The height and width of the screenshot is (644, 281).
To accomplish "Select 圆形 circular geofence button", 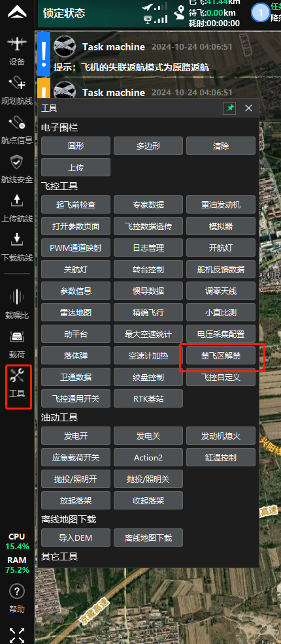I will coord(76,146).
